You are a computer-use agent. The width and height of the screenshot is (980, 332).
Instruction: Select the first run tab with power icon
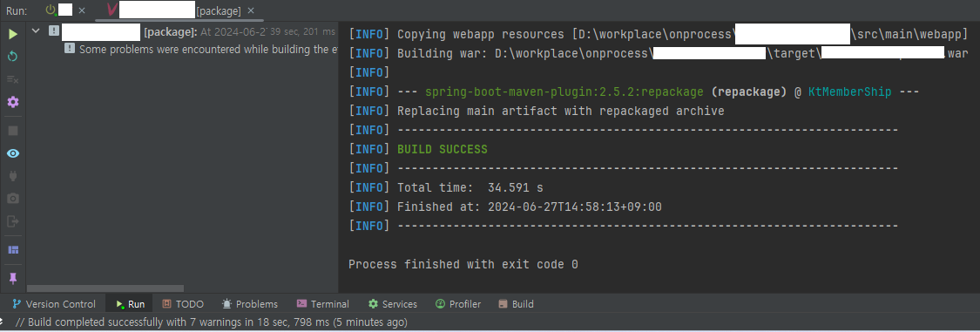pos(59,10)
